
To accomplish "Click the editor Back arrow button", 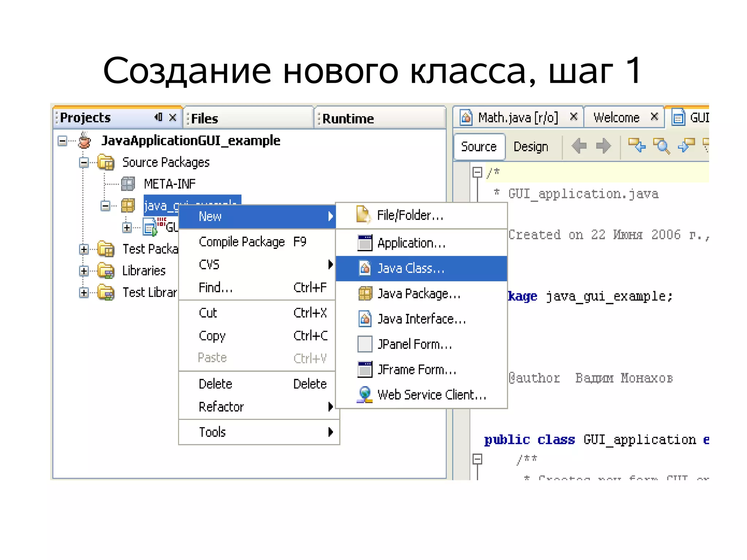I will coord(579,146).
